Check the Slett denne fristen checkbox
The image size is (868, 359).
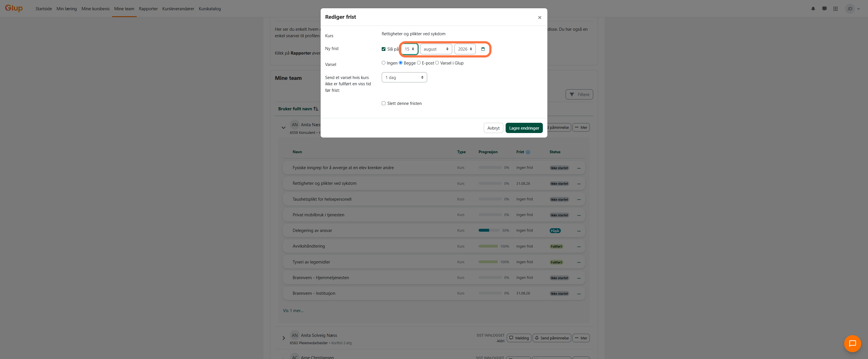(383, 103)
